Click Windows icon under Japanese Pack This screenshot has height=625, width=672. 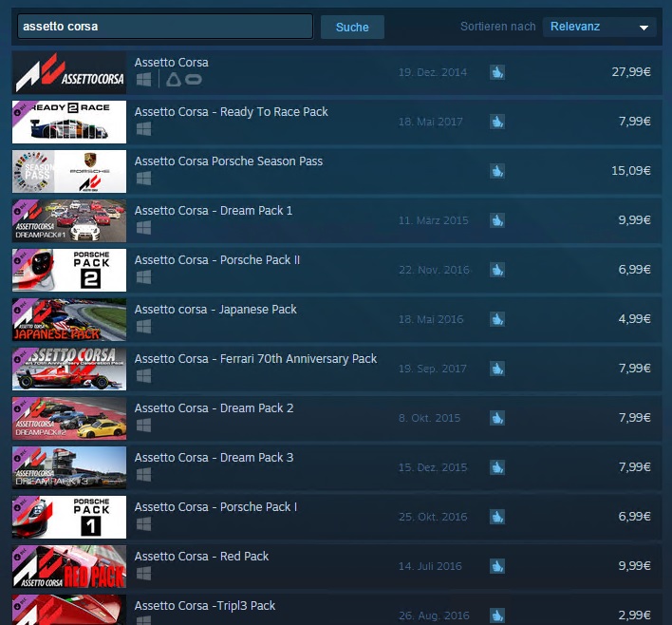(x=143, y=326)
